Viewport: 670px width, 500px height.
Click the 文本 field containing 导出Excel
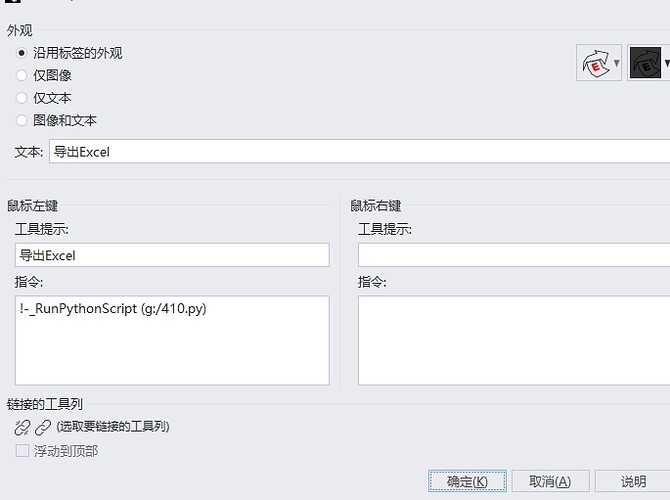[359, 151]
